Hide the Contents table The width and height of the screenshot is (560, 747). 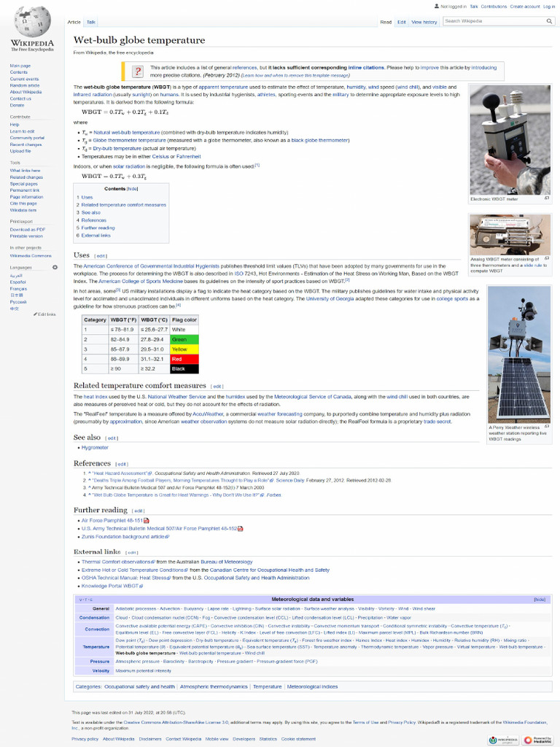click(x=132, y=189)
